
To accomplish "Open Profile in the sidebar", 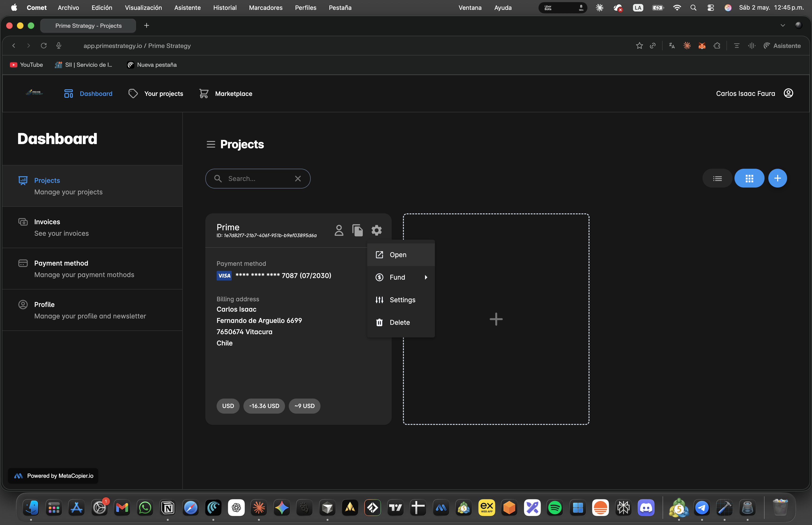I will (92, 310).
